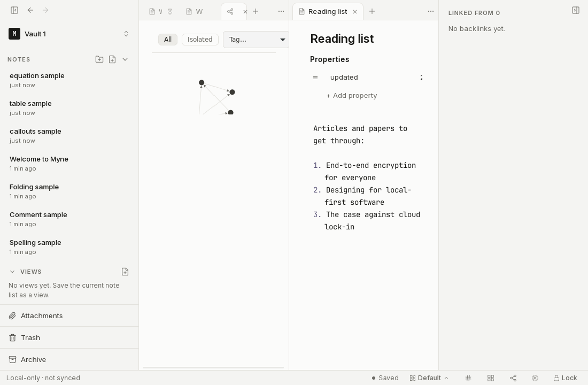Switch to the W note tab
588x385 pixels.
click(x=195, y=12)
